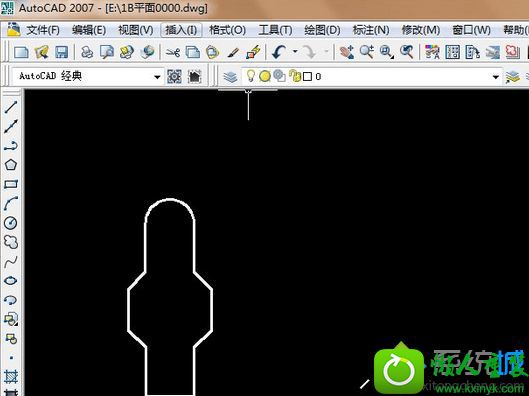This screenshot has width=529, height=396.
Task: Expand the Undo history dropdown arrow
Action: [295, 52]
